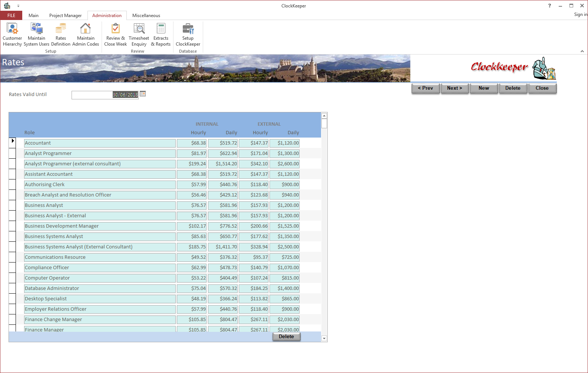588x373 pixels.
Task: Open the Help question mark icon
Action: tap(549, 6)
